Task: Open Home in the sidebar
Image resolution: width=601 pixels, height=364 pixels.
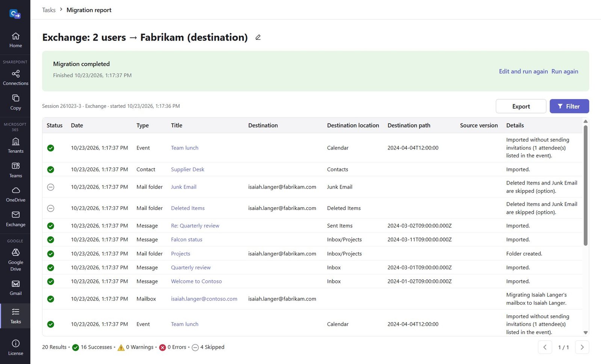Action: pyautogui.click(x=15, y=40)
